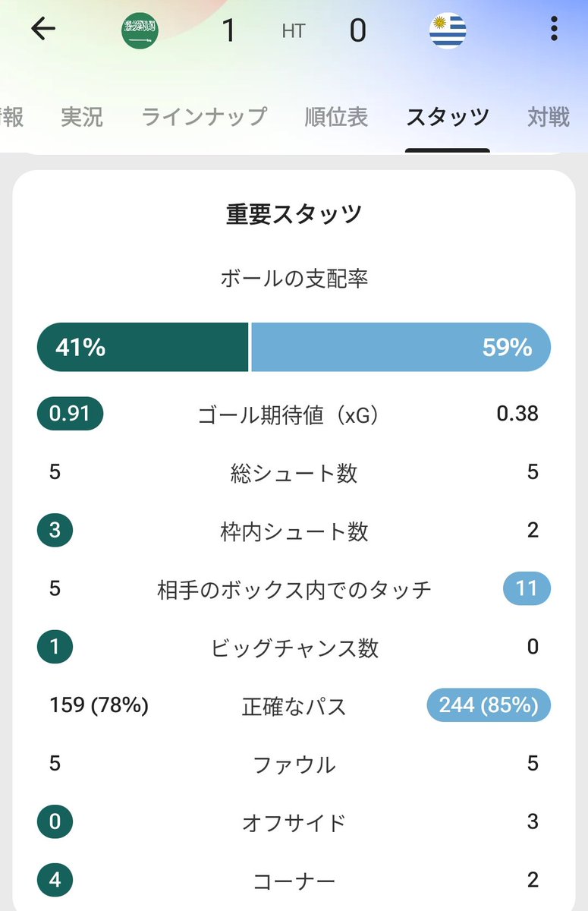Tap the 41% possession bar segment
The image size is (588, 911).
point(143,347)
